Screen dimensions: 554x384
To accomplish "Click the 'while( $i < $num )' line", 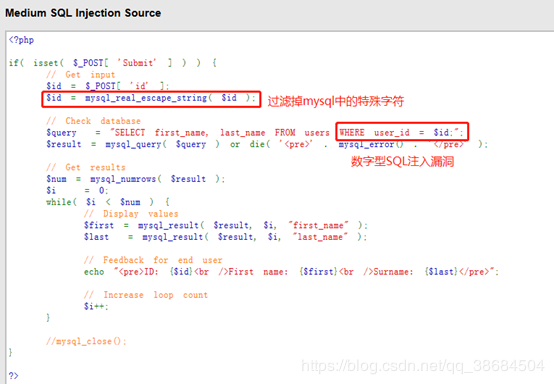I will (x=108, y=202).
